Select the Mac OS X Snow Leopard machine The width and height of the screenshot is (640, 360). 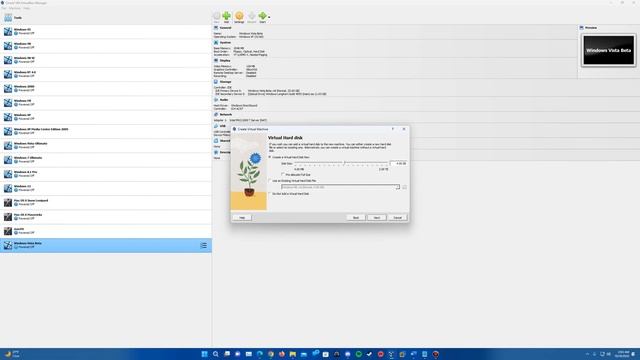(106, 202)
